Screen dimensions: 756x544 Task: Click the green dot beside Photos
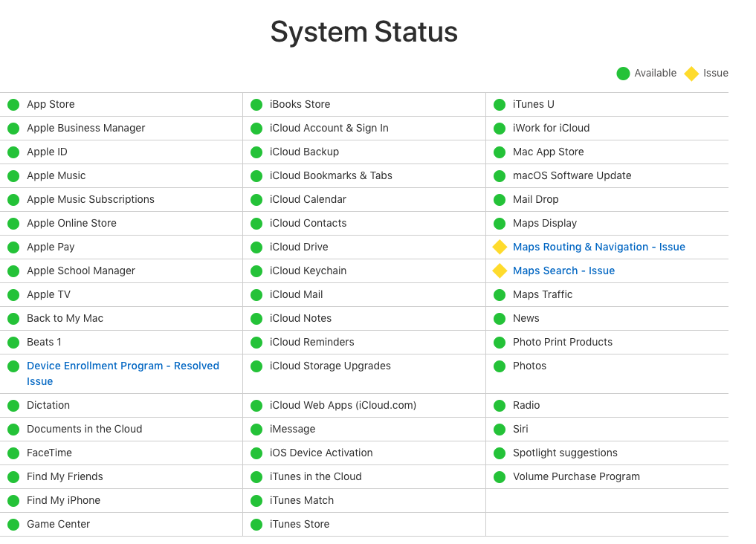pyautogui.click(x=500, y=366)
